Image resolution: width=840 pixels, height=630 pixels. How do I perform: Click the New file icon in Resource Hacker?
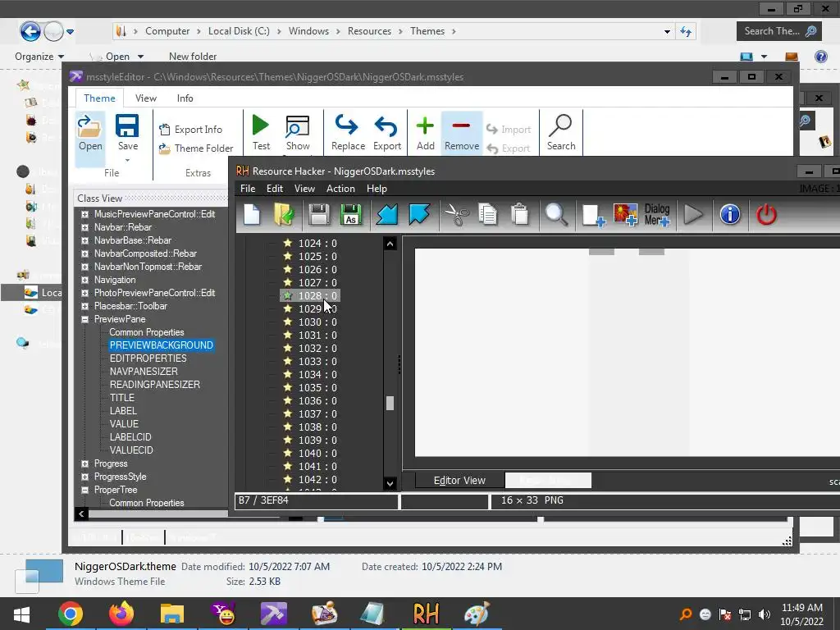pos(252,215)
